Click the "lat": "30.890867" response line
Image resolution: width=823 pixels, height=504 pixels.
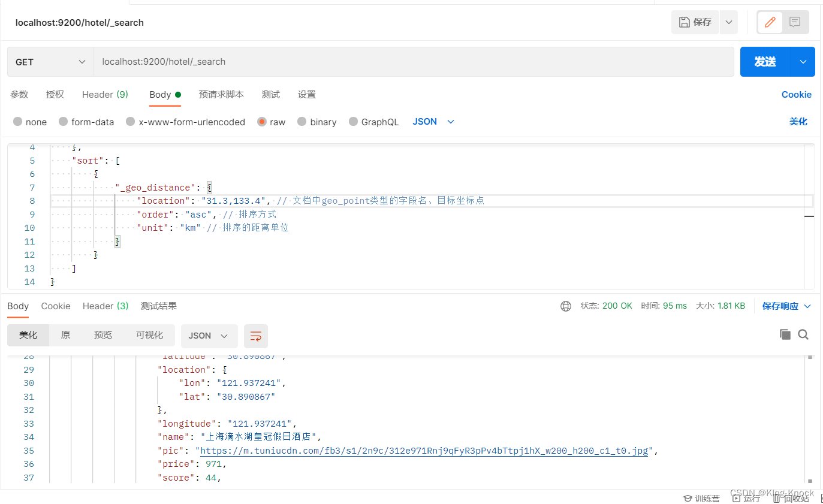pos(227,397)
